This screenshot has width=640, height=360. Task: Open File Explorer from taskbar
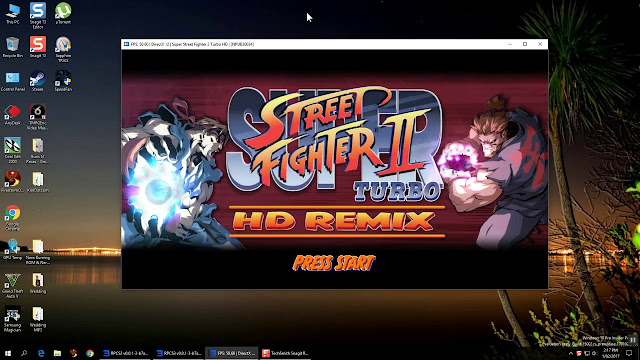tap(57, 353)
